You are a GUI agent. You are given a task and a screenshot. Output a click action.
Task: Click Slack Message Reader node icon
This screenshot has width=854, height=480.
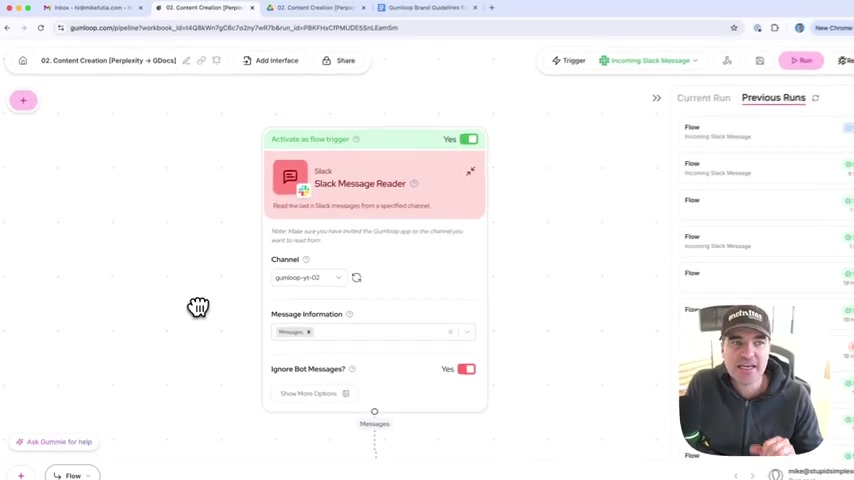click(291, 177)
